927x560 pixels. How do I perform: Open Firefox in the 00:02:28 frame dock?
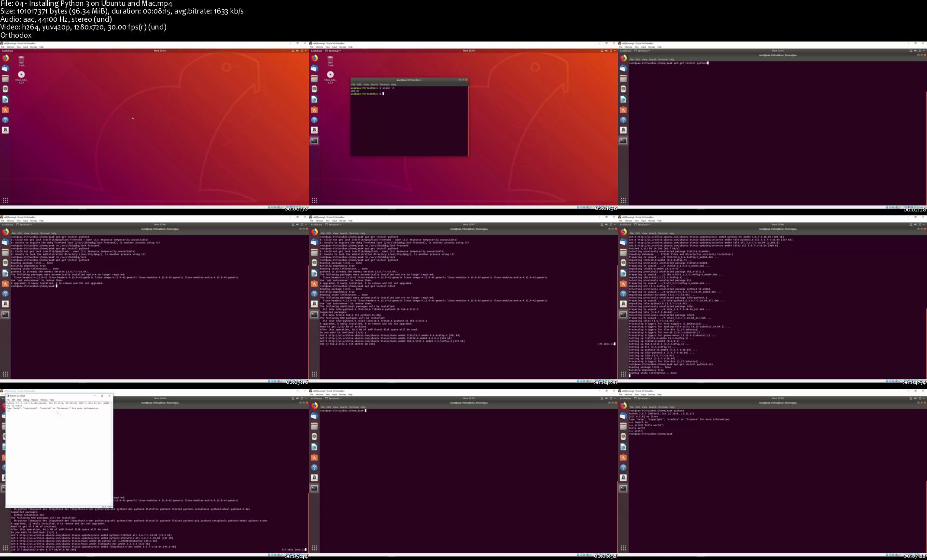click(x=623, y=58)
